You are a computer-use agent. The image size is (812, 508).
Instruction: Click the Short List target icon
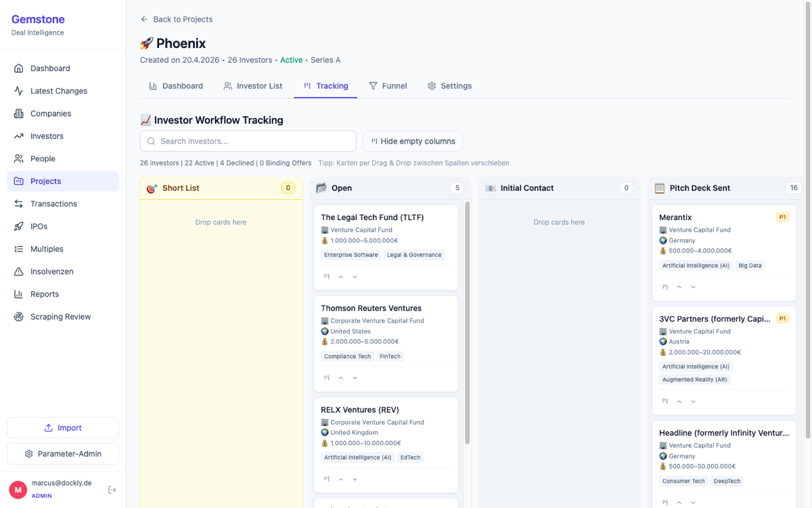[x=152, y=188]
